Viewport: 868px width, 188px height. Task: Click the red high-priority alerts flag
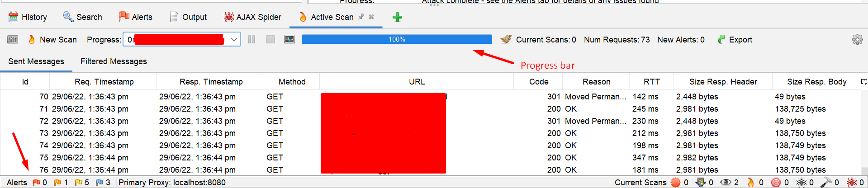click(x=36, y=182)
